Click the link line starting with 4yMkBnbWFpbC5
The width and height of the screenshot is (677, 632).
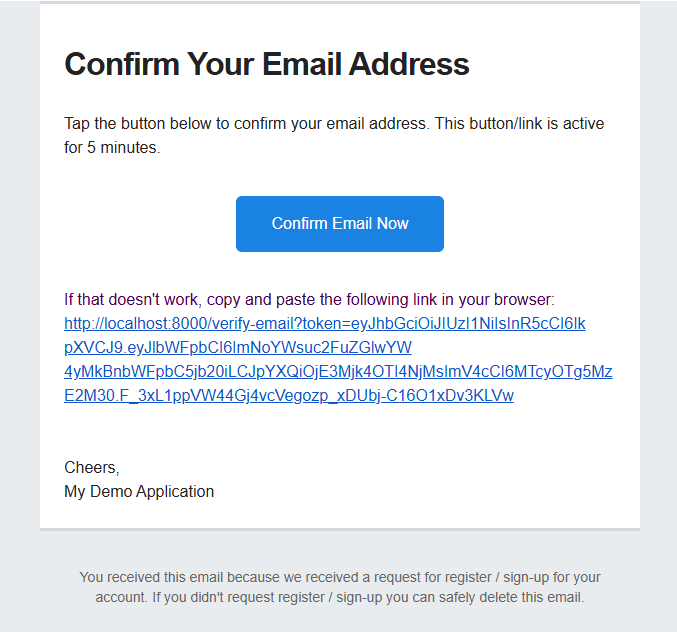point(338,372)
